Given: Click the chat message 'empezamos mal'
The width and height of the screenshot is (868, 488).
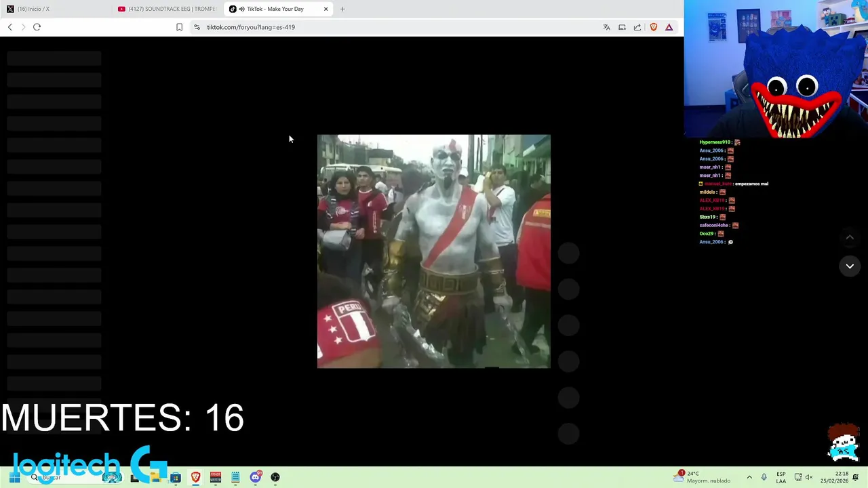Looking at the screenshot, I should [751, 184].
